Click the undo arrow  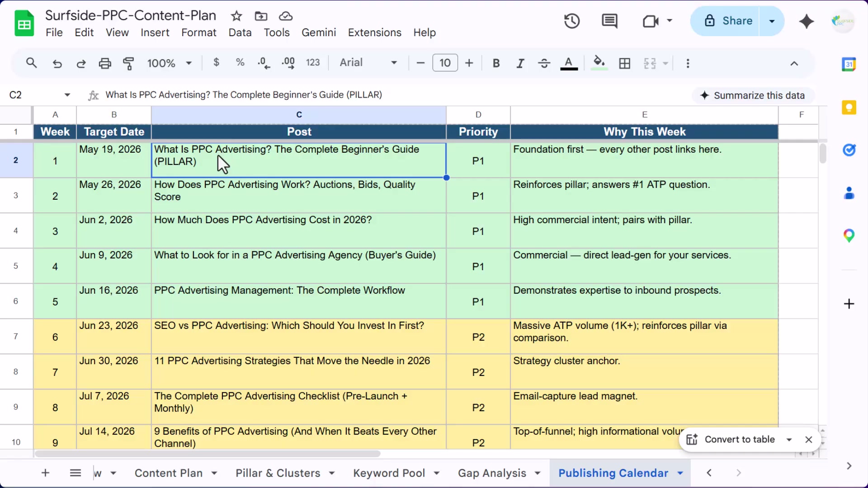coord(57,63)
